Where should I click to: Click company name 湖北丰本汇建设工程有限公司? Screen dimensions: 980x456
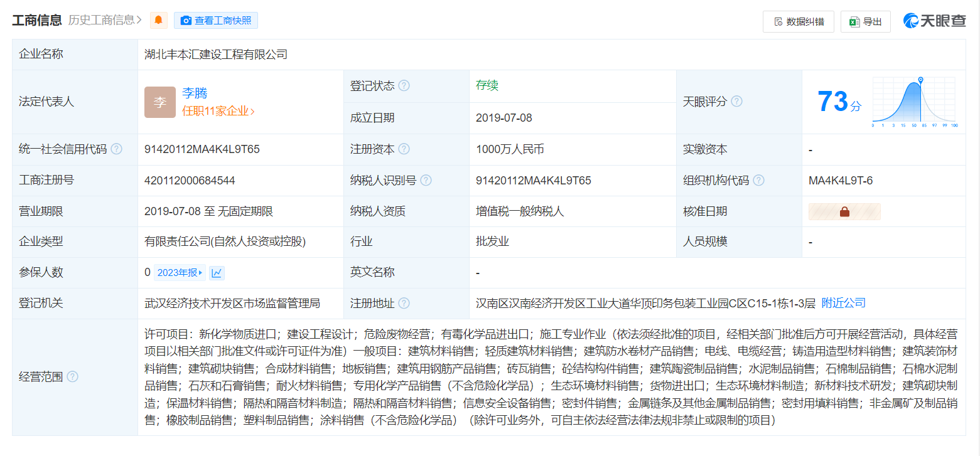point(216,55)
